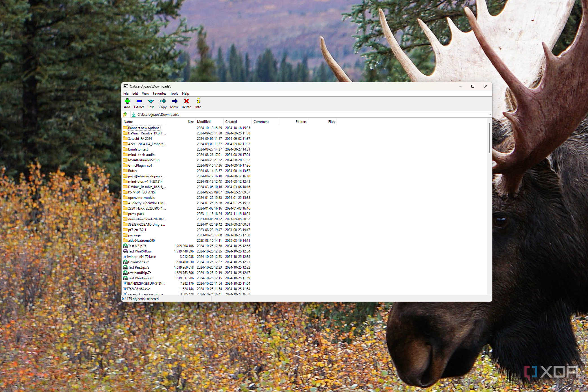The height and width of the screenshot is (392, 588).
Task: Open the Info toolbar icon
Action: point(198,101)
